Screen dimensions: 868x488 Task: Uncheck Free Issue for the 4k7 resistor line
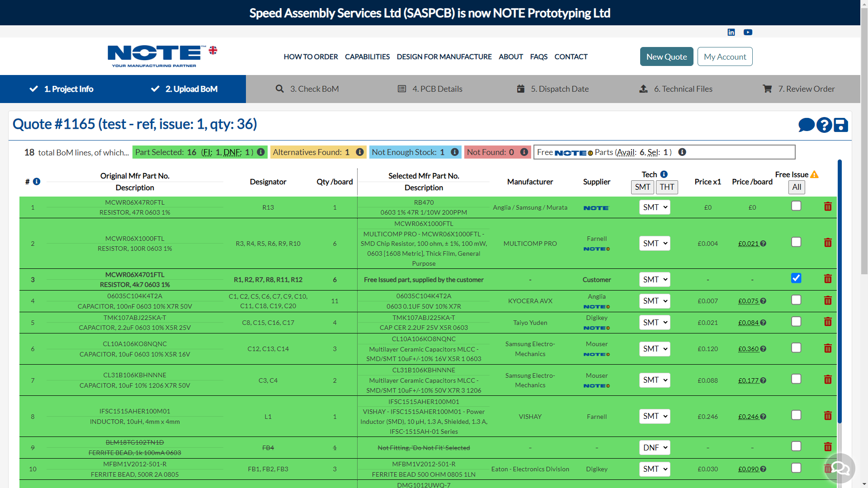(796, 278)
